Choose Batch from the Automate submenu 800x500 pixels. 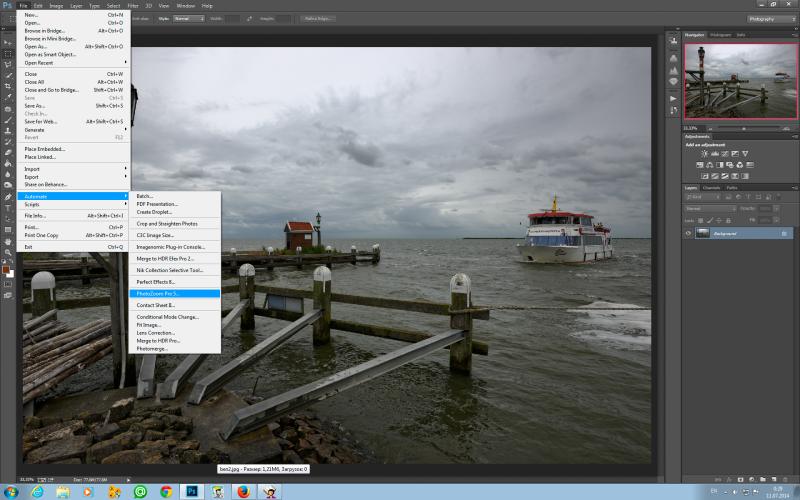point(174,196)
